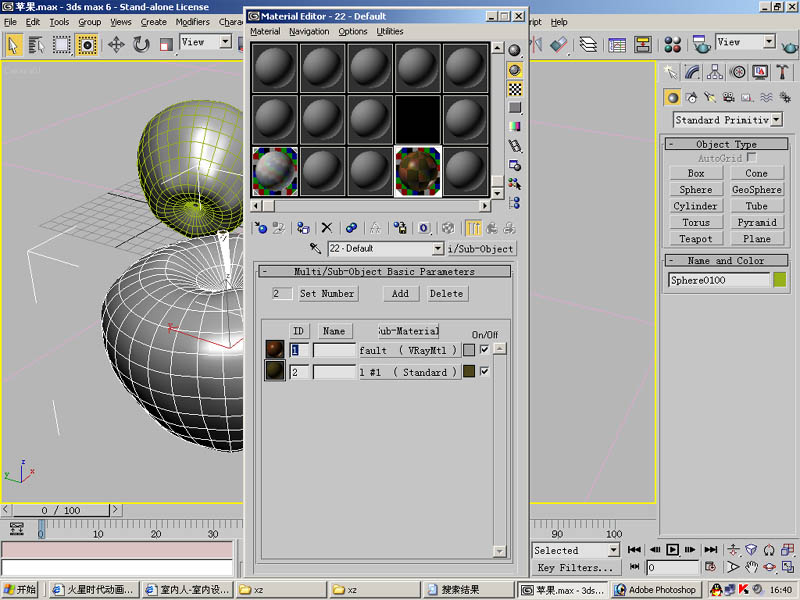Open the Hierarchy panel tab
Screen dimensions: 800x600
(x=715, y=72)
